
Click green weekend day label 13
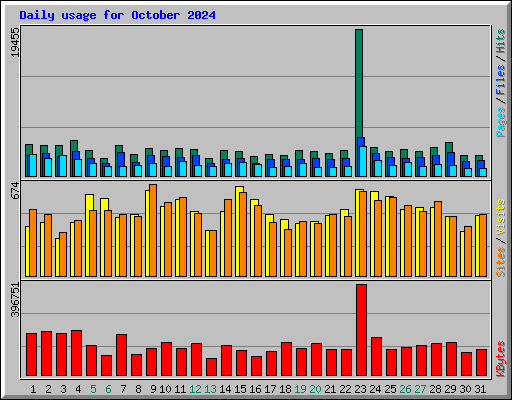coord(210,389)
